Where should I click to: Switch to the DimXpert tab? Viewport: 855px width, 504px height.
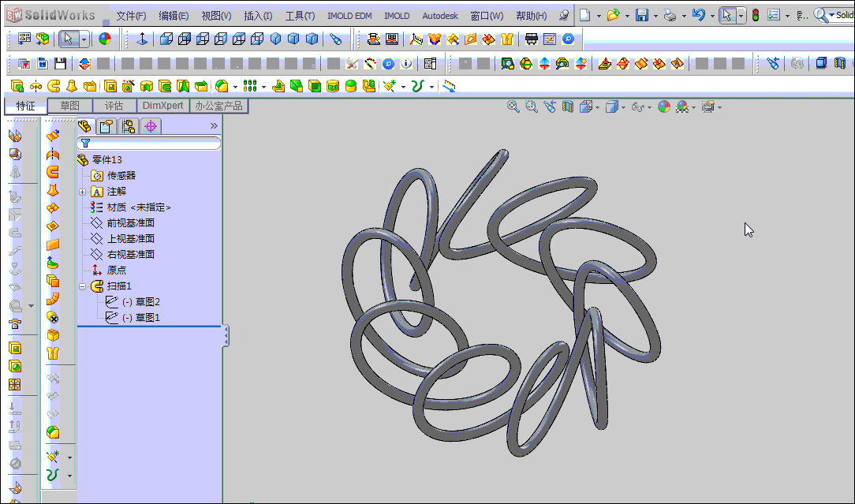(163, 106)
